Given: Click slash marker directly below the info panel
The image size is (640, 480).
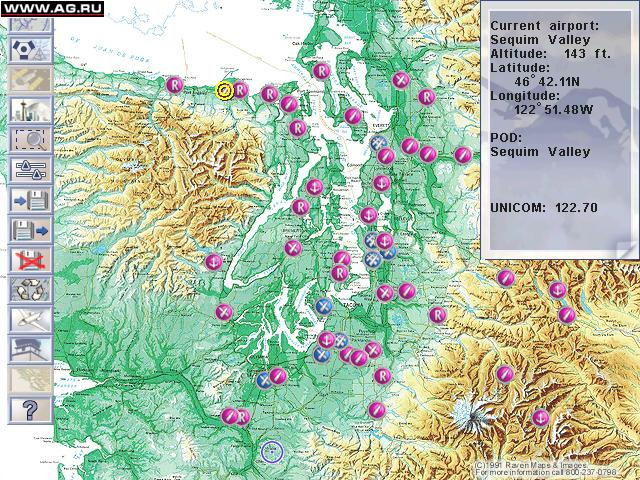Looking at the screenshot, I should (x=506, y=278).
